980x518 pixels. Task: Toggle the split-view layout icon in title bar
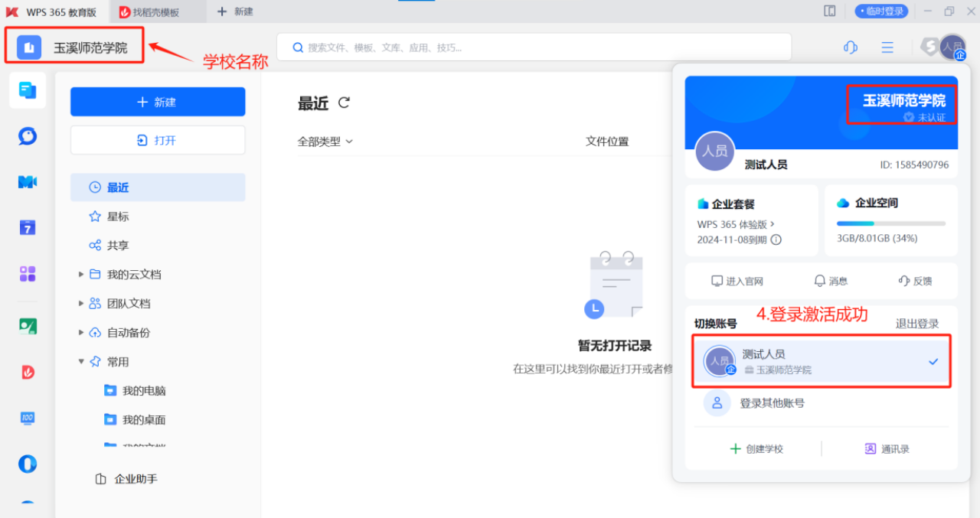pos(829,11)
